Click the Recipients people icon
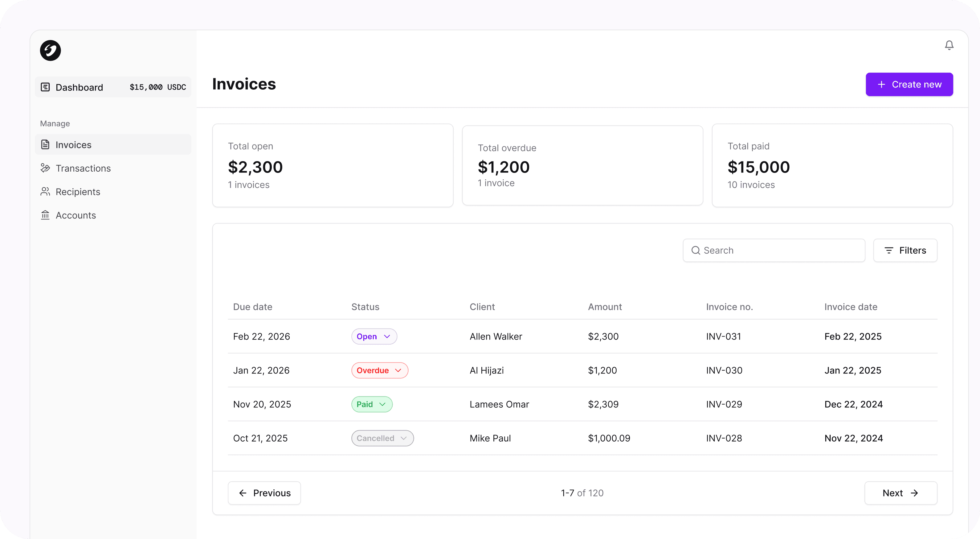This screenshot has height=539, width=980. [45, 192]
